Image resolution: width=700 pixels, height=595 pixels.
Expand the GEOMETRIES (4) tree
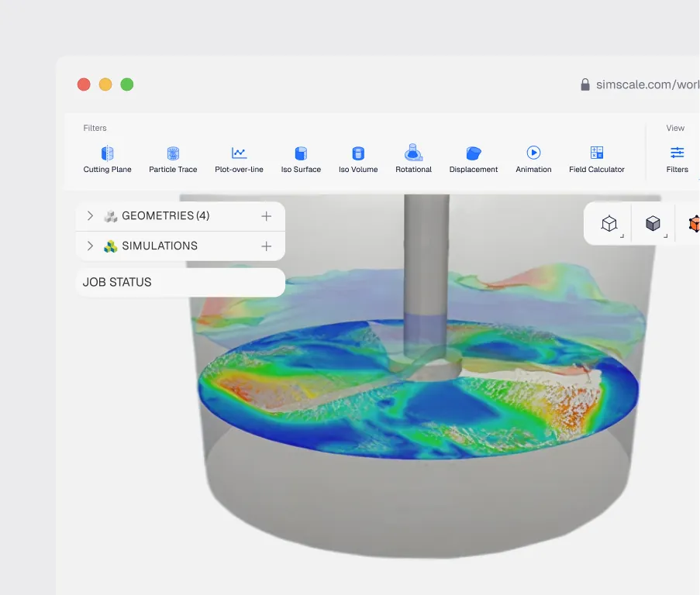pyautogui.click(x=90, y=216)
